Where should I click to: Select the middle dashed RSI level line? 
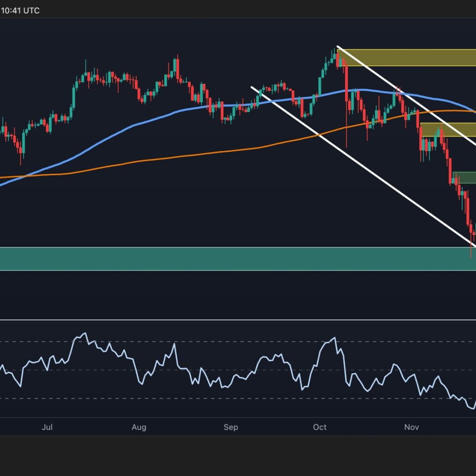click(238, 370)
